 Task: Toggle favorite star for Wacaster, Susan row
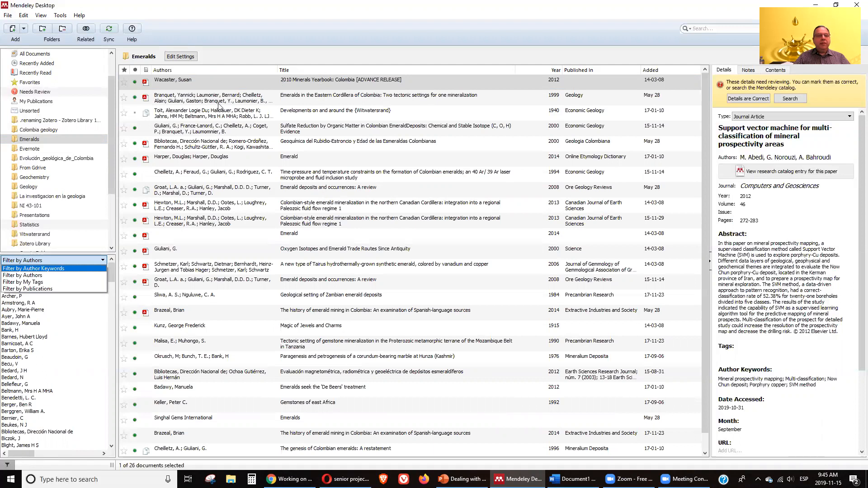coord(124,82)
